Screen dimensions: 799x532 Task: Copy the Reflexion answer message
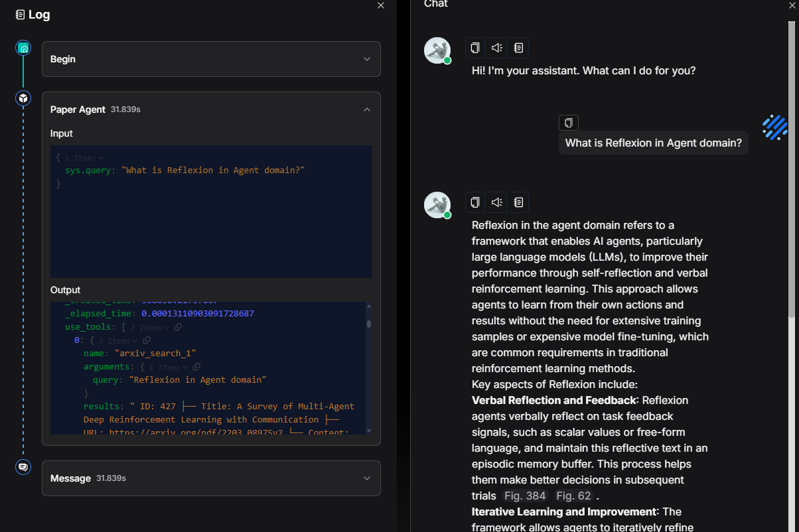[475, 202]
